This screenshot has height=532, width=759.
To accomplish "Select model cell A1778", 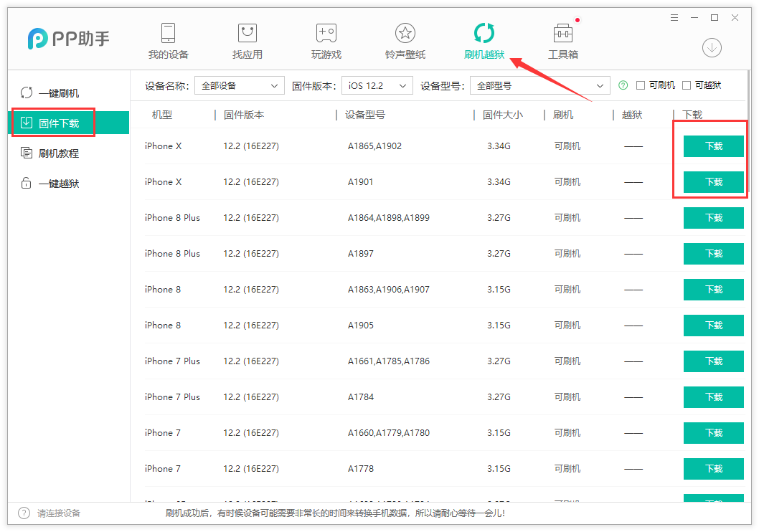I will click(361, 468).
